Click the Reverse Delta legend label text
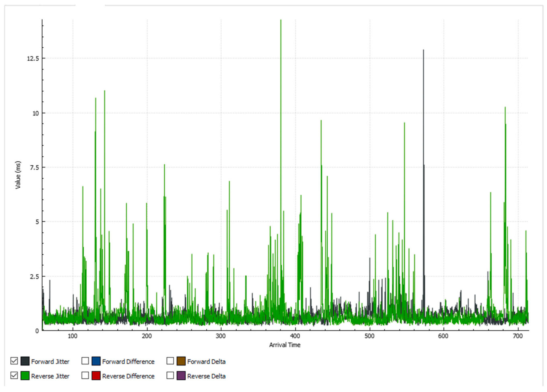This screenshot has height=392, width=547. coord(206,376)
